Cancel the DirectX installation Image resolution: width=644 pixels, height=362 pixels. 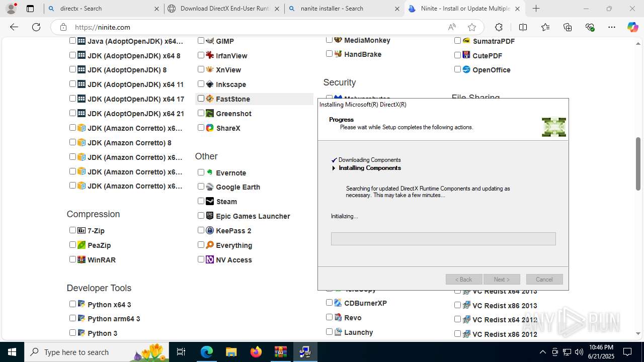click(544, 280)
